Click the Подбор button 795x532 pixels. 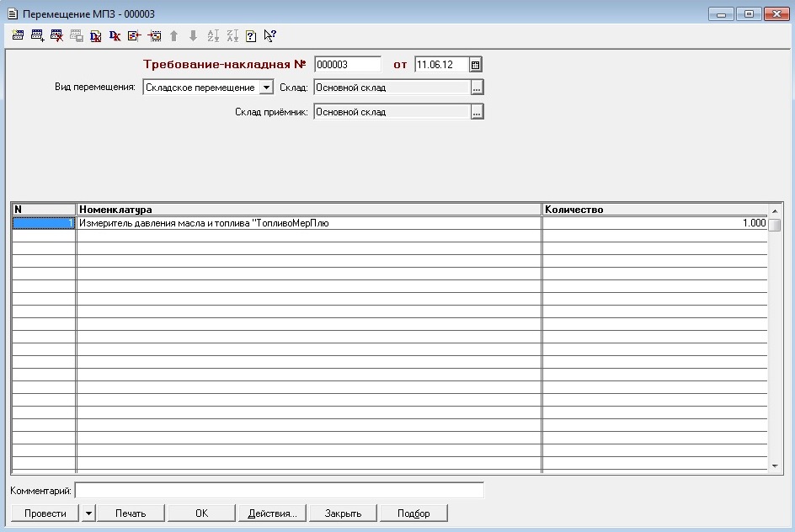click(414, 513)
